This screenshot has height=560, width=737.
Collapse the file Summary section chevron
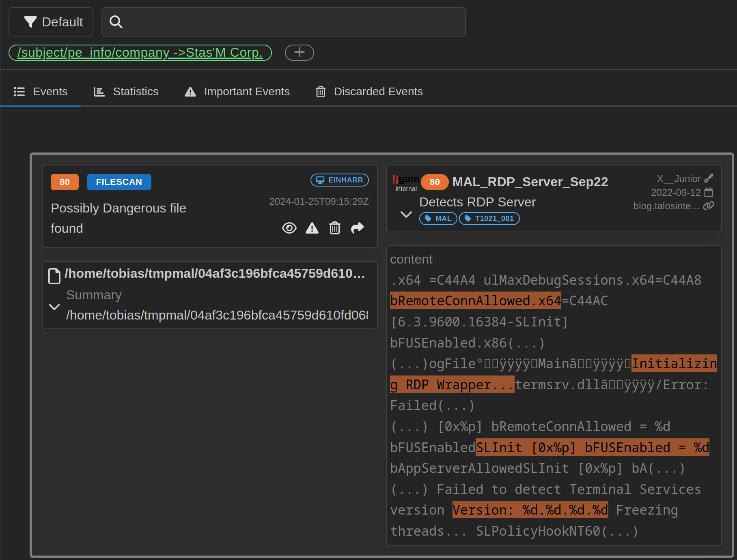click(x=54, y=307)
